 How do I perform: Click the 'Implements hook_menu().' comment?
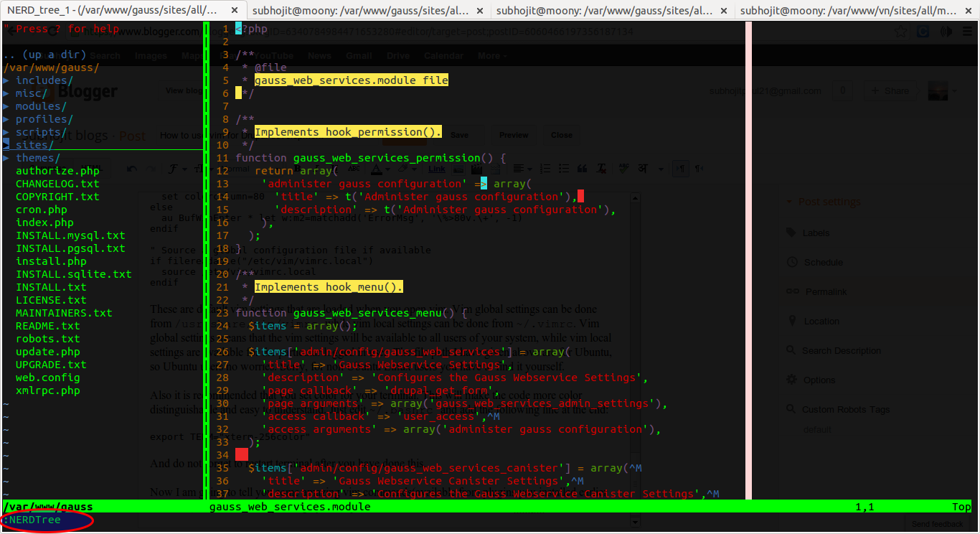click(329, 287)
